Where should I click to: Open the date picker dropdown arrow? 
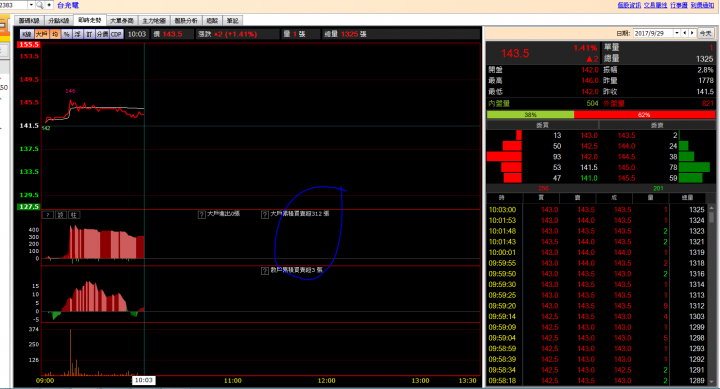click(677, 33)
